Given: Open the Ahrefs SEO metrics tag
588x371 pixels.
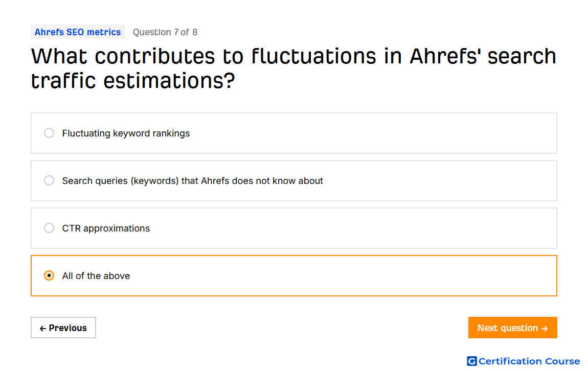Looking at the screenshot, I should 78,32.
